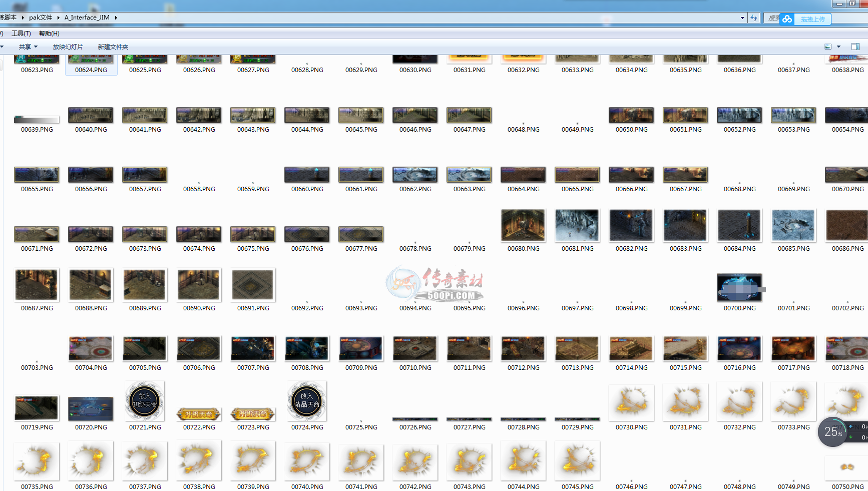Expand arrow after pak文件 breadcrumb
Image resolution: width=868 pixels, height=491 pixels.
tap(59, 18)
